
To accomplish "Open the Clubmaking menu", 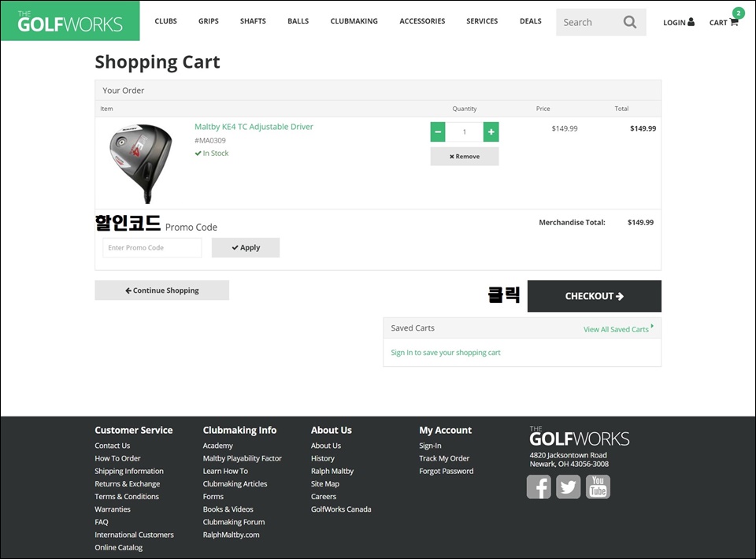I will click(x=354, y=21).
